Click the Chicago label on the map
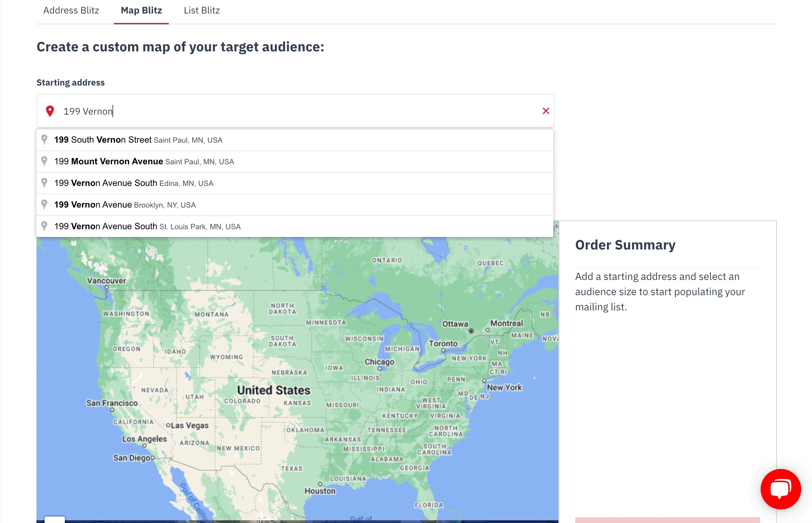 click(x=379, y=362)
